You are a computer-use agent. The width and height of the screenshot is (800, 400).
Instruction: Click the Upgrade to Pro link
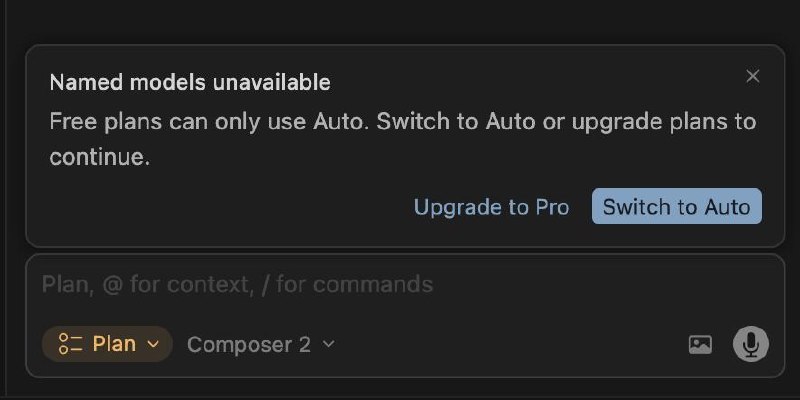tap(491, 207)
